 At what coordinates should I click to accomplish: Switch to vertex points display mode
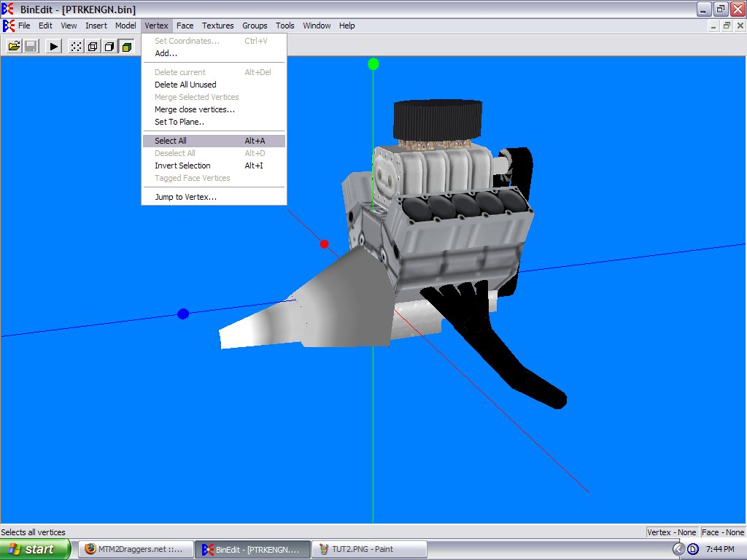click(76, 47)
